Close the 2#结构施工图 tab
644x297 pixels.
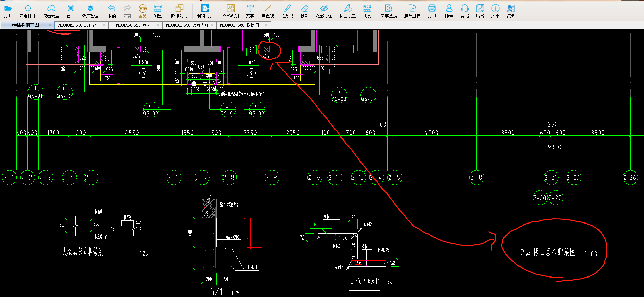(50, 25)
